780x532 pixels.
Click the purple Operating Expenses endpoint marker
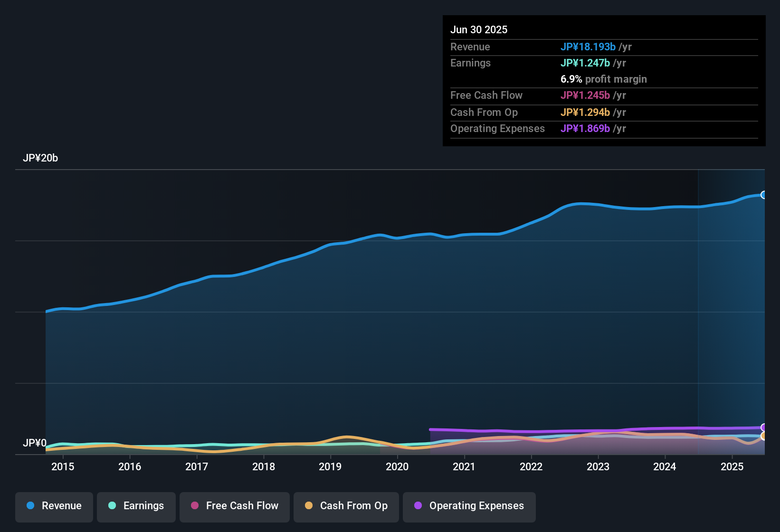pos(764,427)
